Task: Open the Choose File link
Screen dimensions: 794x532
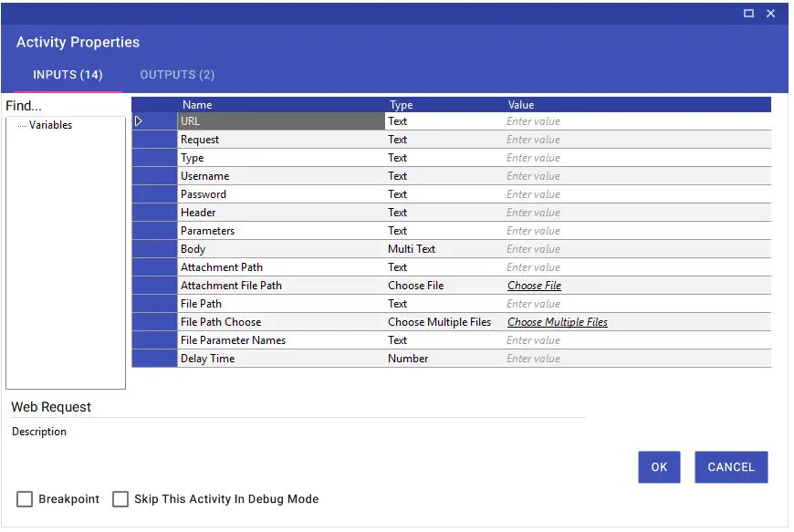Action: 534,286
